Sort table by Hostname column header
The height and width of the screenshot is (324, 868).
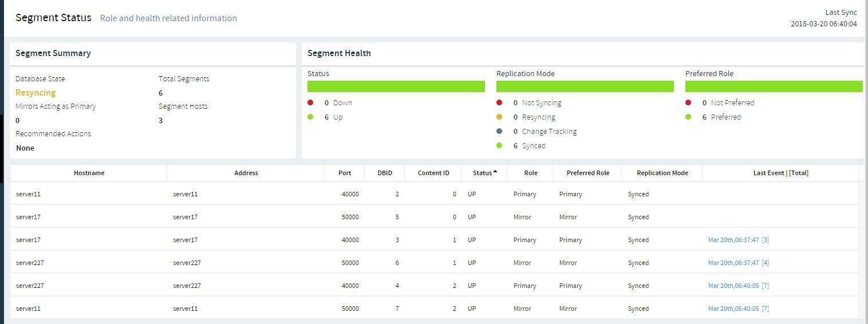89,173
